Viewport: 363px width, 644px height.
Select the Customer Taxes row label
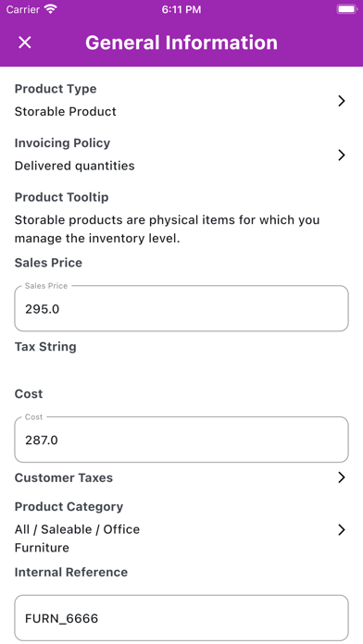64,477
